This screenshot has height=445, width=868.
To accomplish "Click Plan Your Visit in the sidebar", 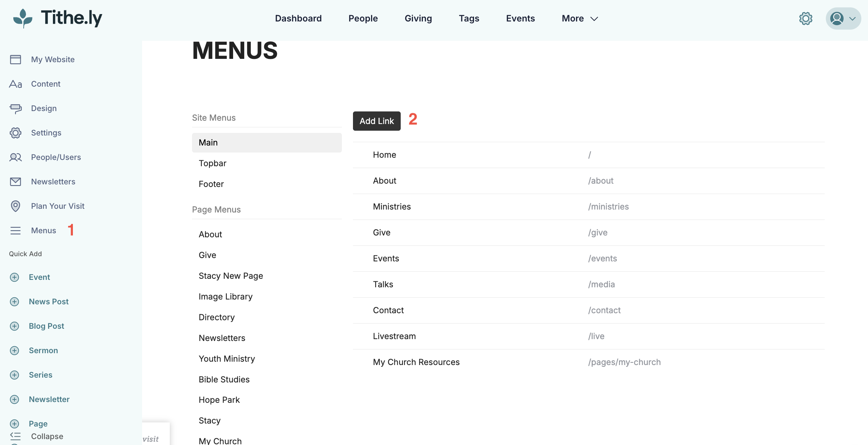I will (58, 206).
